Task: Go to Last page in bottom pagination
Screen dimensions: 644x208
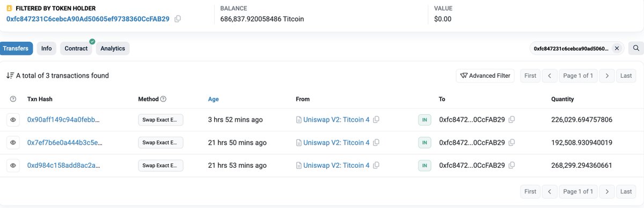Action: (626, 191)
